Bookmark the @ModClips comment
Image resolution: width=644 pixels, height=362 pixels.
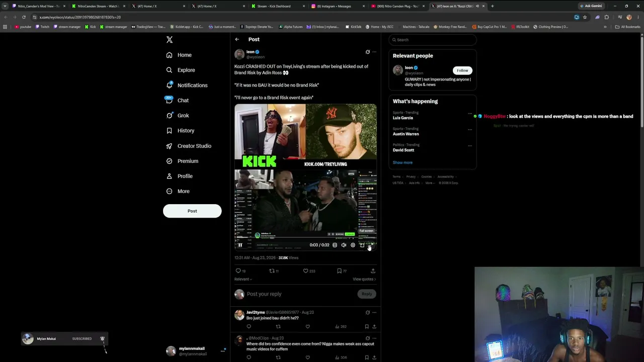point(367,357)
